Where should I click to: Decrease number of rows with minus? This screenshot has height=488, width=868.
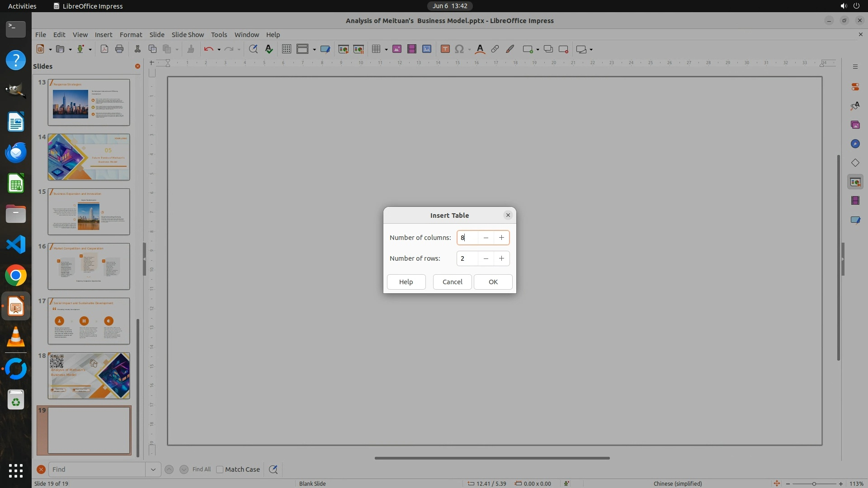(486, 258)
